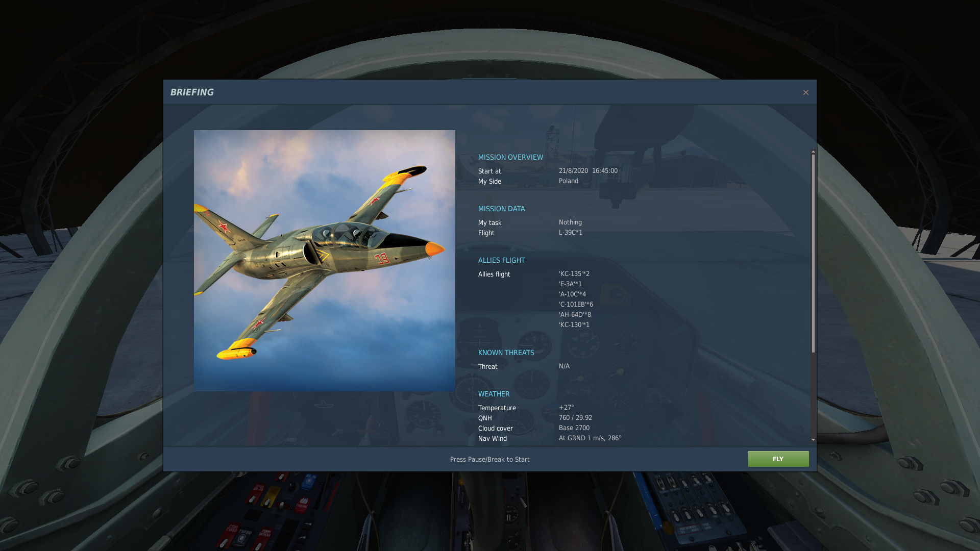Click the flight value 'L-39C*1'
Screen dimensions: 980x551
coord(571,233)
